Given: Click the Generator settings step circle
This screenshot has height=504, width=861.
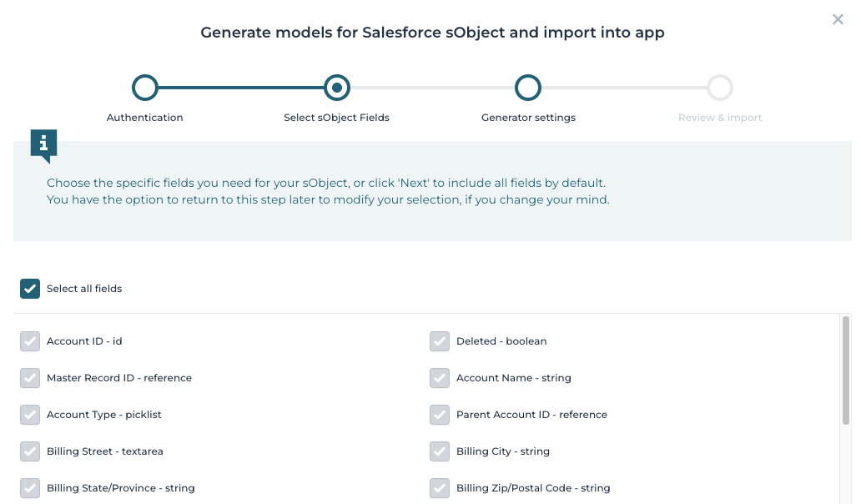Looking at the screenshot, I should pos(527,87).
